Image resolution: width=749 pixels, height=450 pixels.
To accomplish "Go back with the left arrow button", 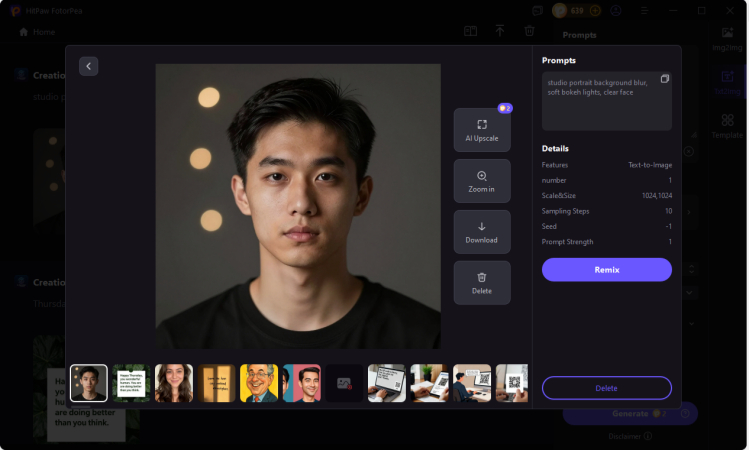I will (x=88, y=66).
